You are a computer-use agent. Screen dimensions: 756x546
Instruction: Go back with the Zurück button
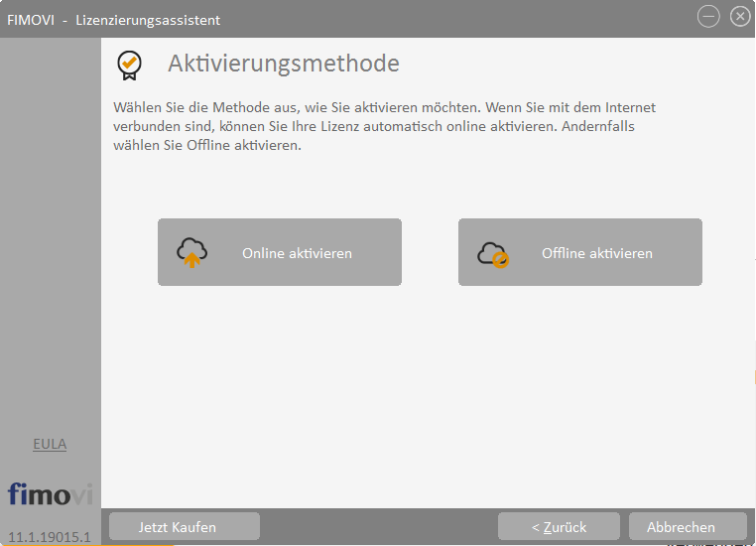(559, 527)
